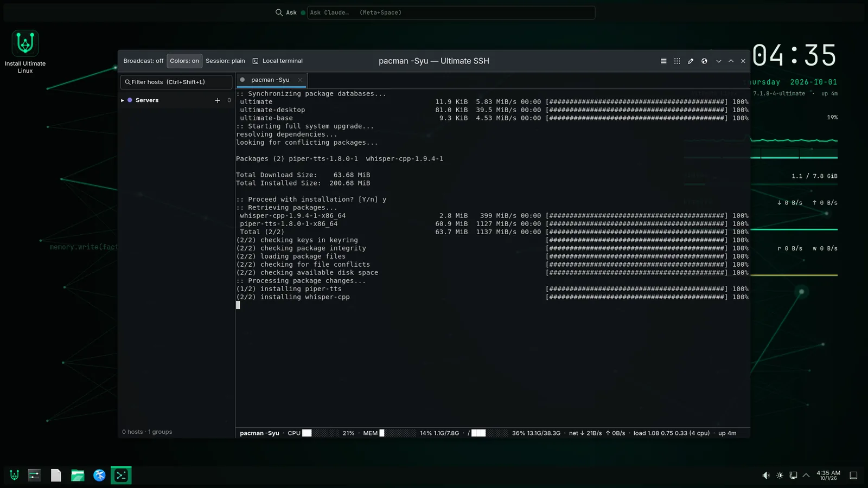
Task: Add a new server with the plus icon
Action: [218, 100]
